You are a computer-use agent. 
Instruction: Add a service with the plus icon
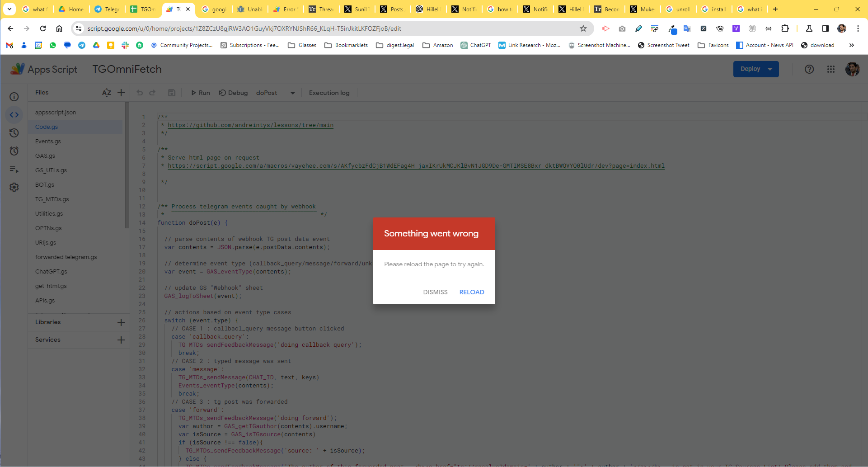[x=121, y=340]
